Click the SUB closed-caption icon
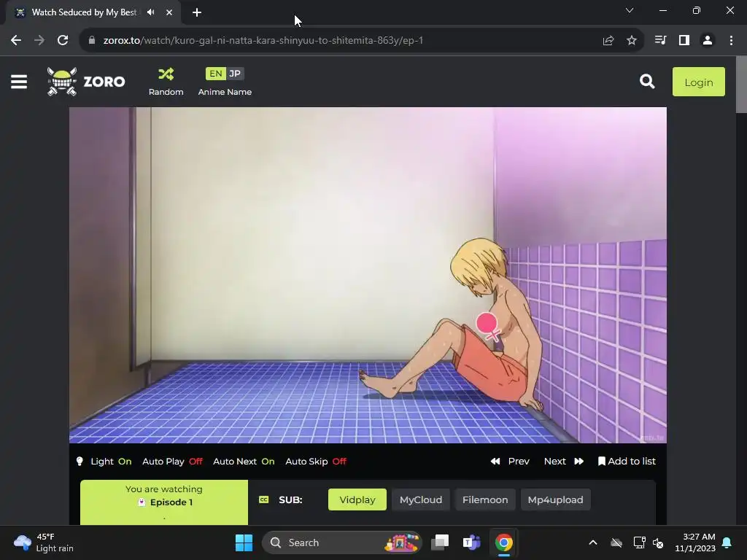The width and height of the screenshot is (747, 560). (263, 499)
